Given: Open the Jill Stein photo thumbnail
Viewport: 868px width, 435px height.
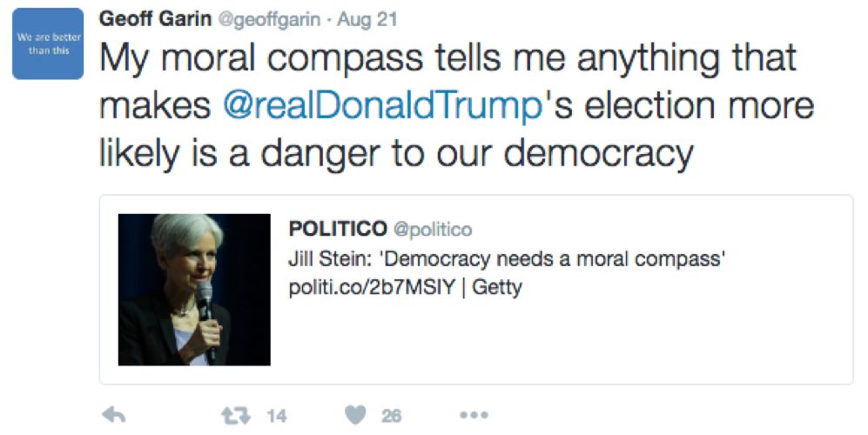Looking at the screenshot, I should (x=194, y=290).
